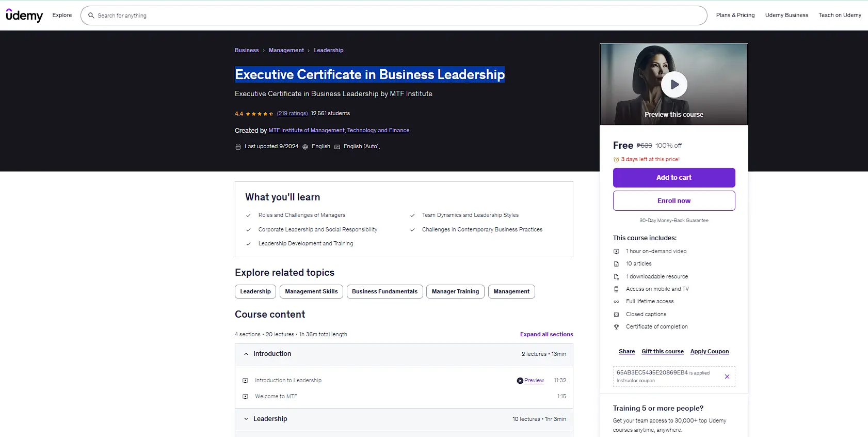This screenshot has width=868, height=437.
Task: Navigate to Leadership breadcrumb
Action: pos(329,51)
